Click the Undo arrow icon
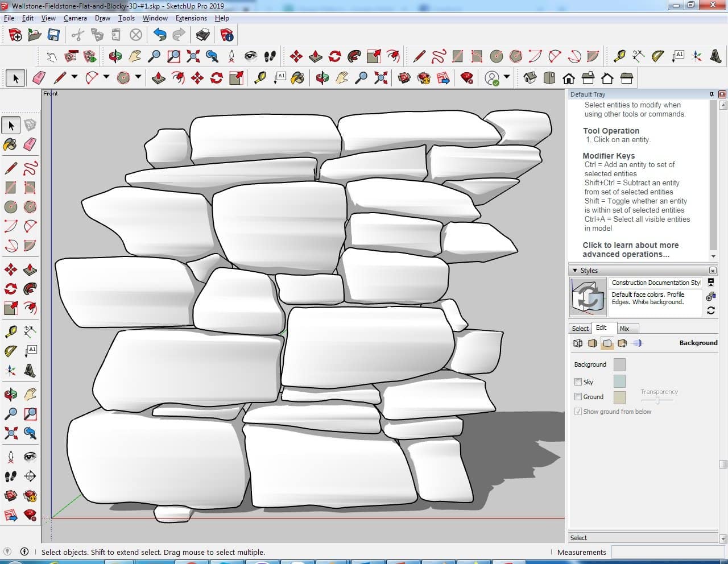Screen dimensions: 728x564 (x=160, y=35)
